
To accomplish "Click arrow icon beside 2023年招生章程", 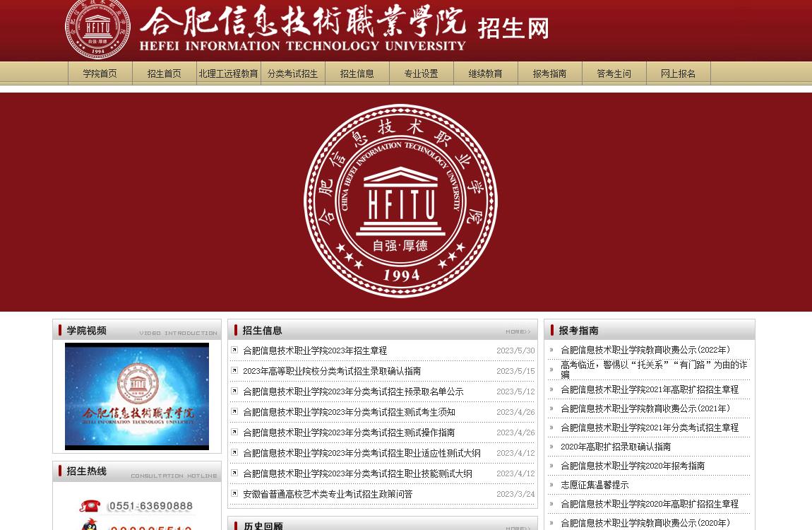I will click(x=234, y=351).
